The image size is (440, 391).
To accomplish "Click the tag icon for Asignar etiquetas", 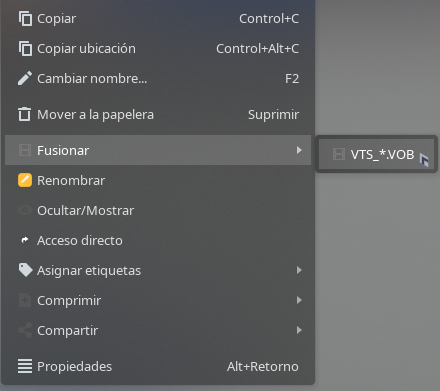I will [25, 270].
